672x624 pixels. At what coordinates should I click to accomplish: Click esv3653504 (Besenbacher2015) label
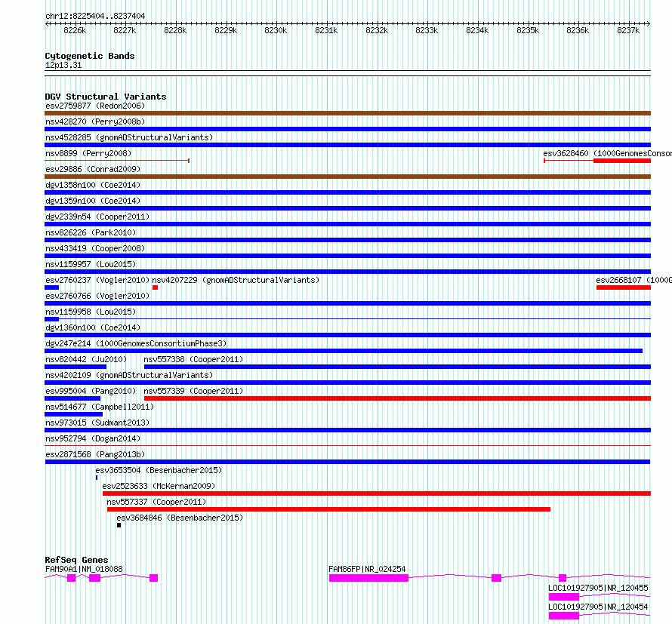(x=159, y=470)
